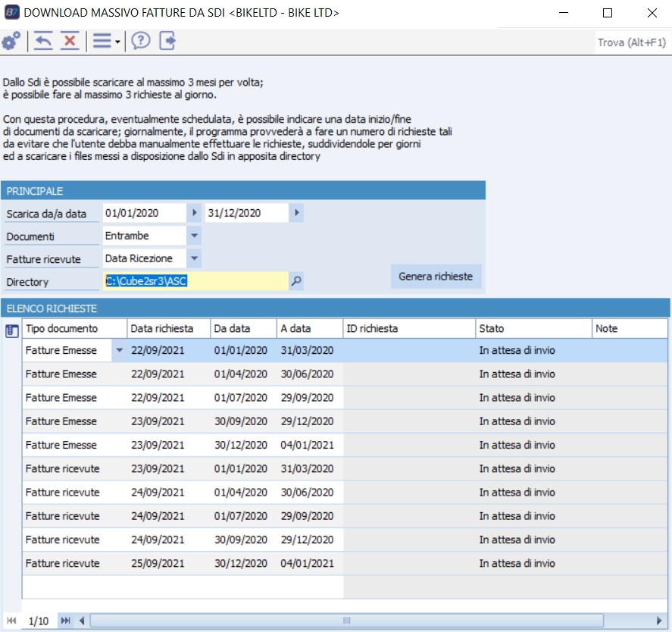Click the Directory path field
672x632 pixels.
point(195,282)
